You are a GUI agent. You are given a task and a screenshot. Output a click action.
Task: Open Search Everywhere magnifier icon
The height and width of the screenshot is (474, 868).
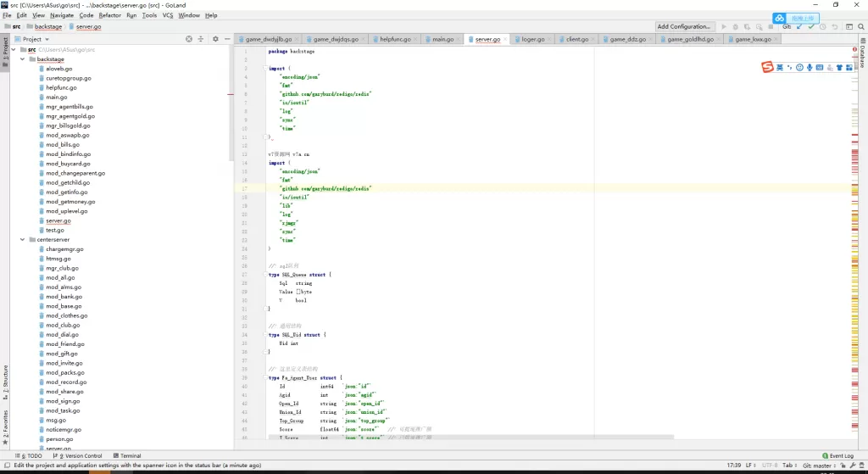[x=860, y=27]
